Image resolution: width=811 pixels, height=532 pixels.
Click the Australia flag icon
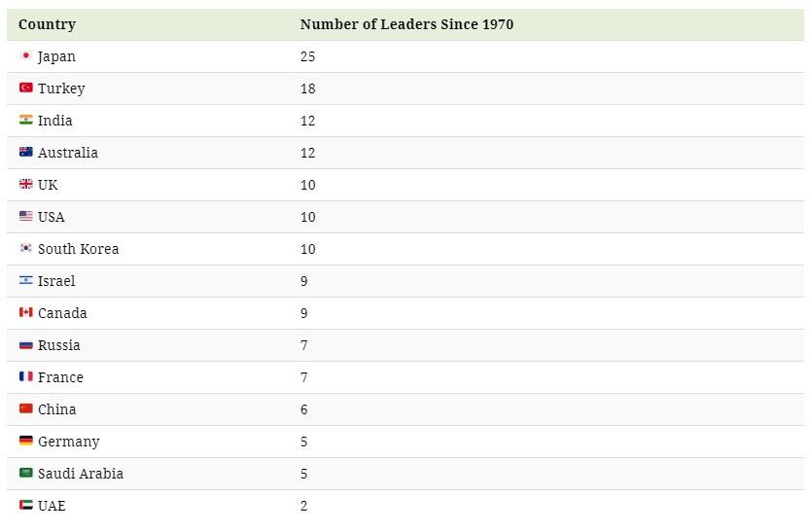(x=26, y=152)
